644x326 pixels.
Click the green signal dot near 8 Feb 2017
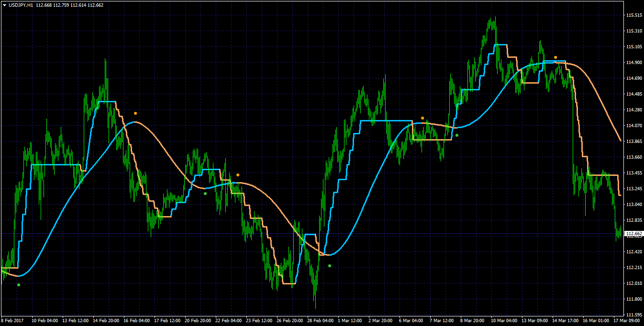click(19, 285)
